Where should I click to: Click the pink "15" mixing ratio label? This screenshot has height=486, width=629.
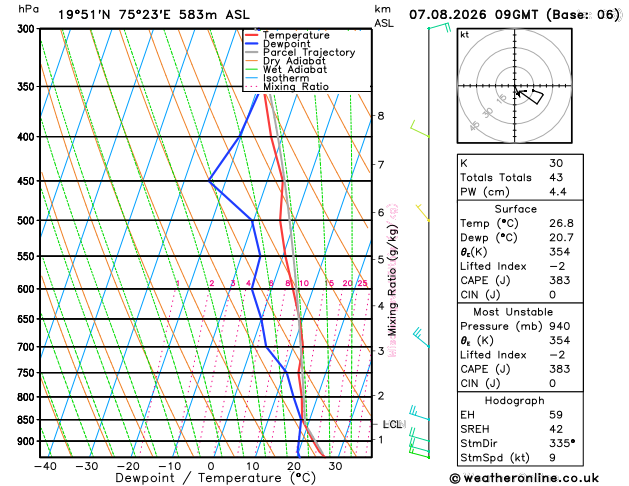[329, 284]
